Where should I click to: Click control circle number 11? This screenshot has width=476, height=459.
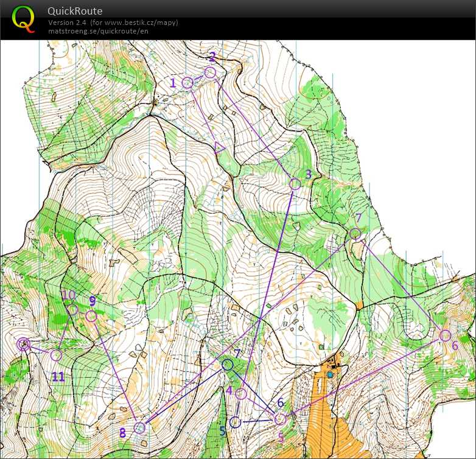[56, 355]
